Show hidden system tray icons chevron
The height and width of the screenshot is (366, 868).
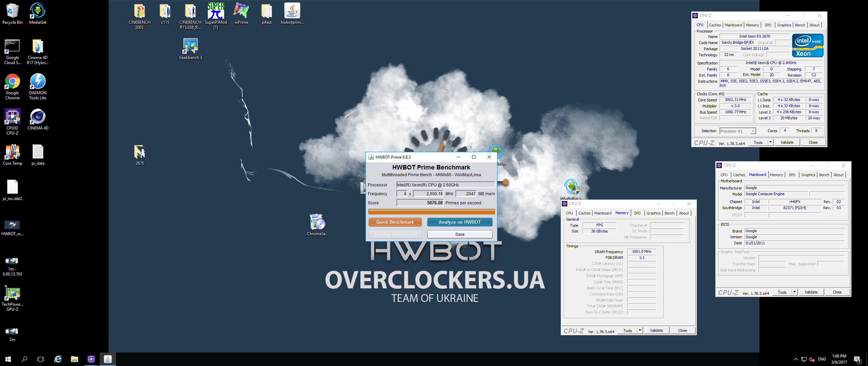pyautogui.click(x=796, y=359)
